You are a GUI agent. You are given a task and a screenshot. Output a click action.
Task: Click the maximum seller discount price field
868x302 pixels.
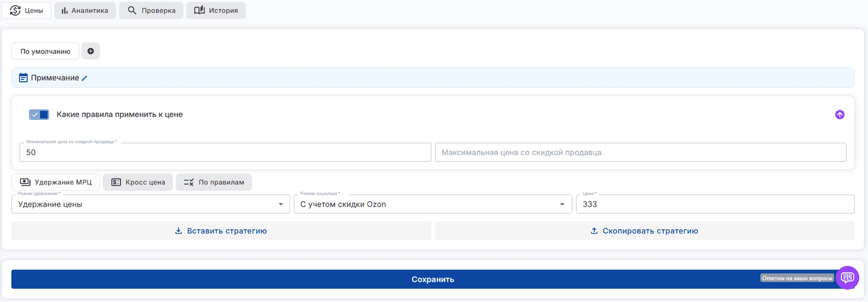[640, 152]
